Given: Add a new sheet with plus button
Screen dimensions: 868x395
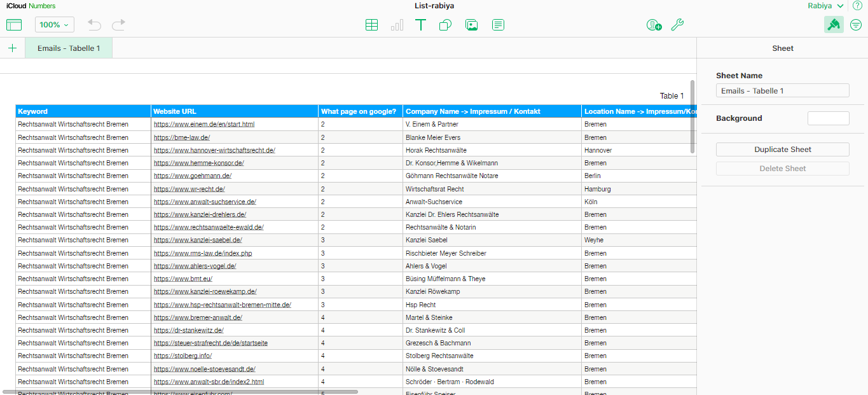Looking at the screenshot, I should pyautogui.click(x=12, y=48).
